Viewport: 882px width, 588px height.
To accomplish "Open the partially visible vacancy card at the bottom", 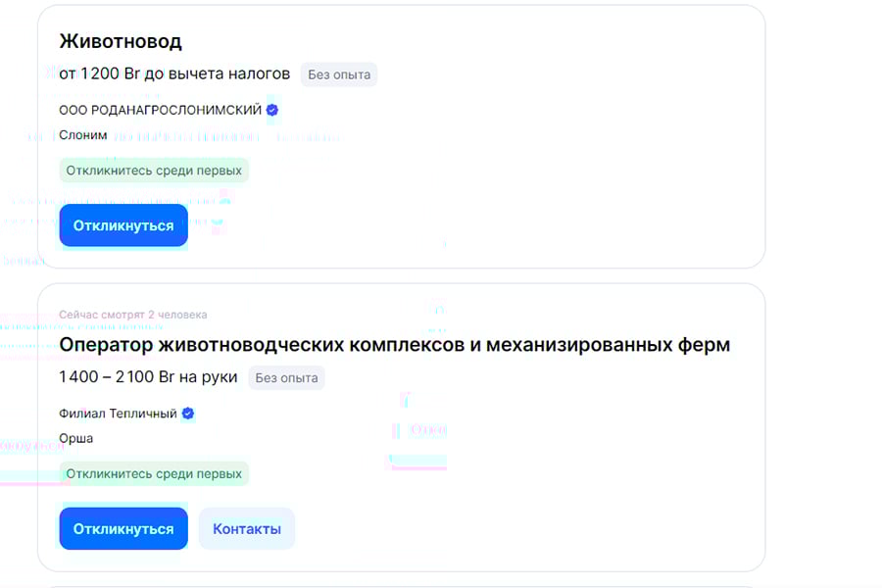I will click(402, 583).
